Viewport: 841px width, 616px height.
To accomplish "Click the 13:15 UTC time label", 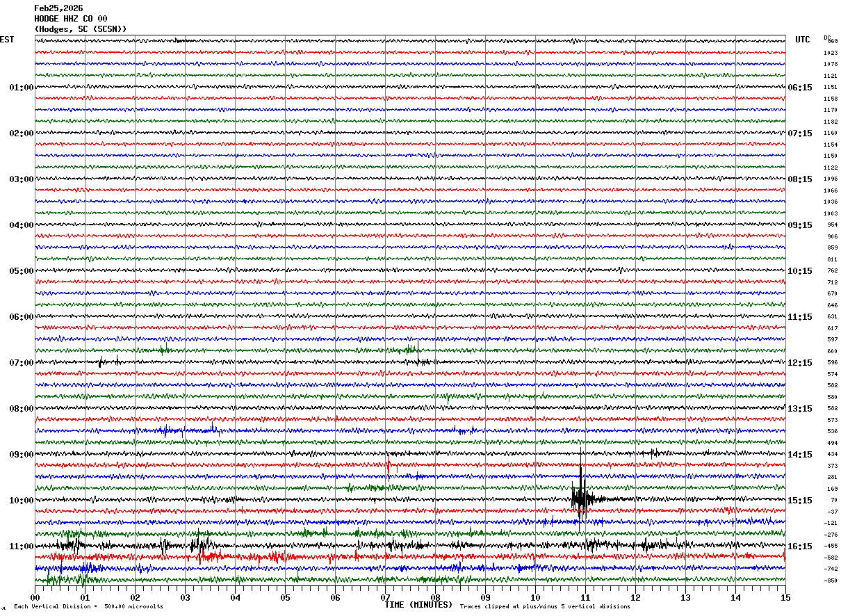I will point(800,409).
